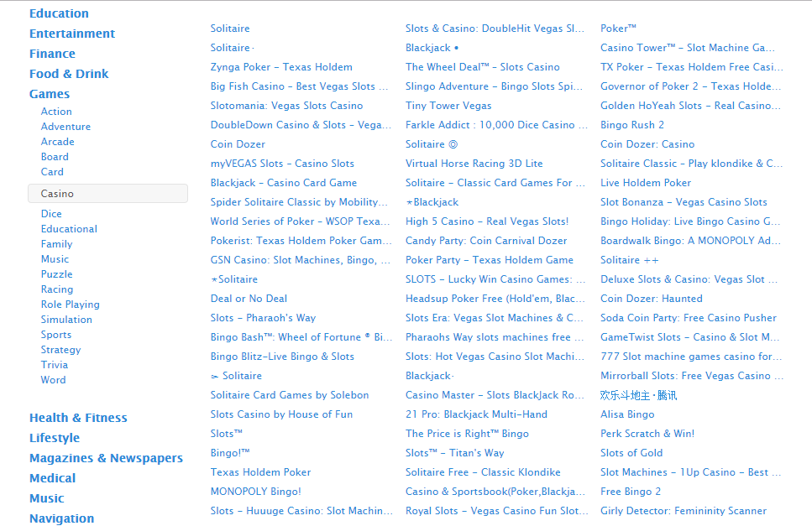Open Texas Holdem Poker link

pyautogui.click(x=260, y=472)
